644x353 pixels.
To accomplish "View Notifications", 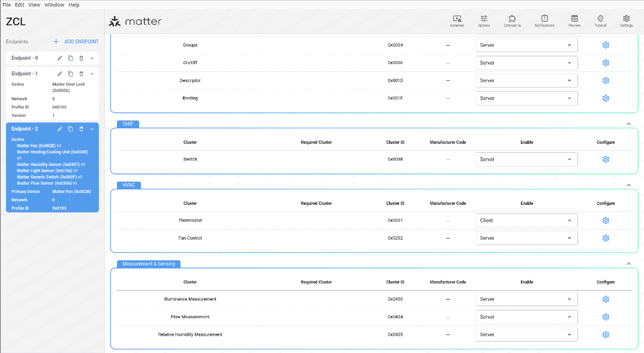I will [x=544, y=20].
